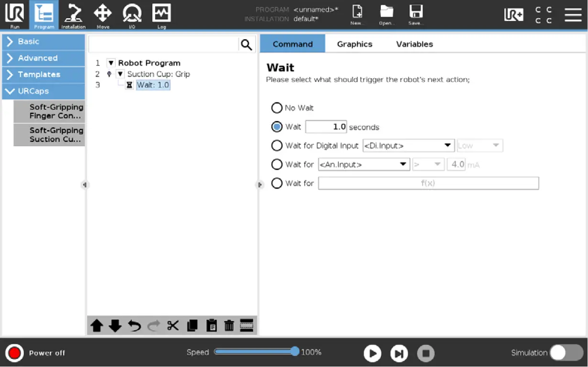Open the hamburger menu
588x367 pixels.
point(573,15)
